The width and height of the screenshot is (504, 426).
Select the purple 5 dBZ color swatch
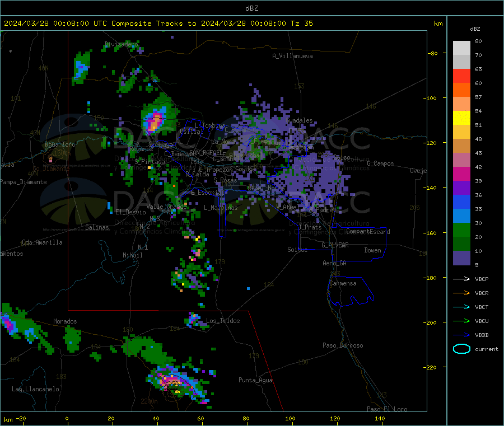(x=461, y=258)
